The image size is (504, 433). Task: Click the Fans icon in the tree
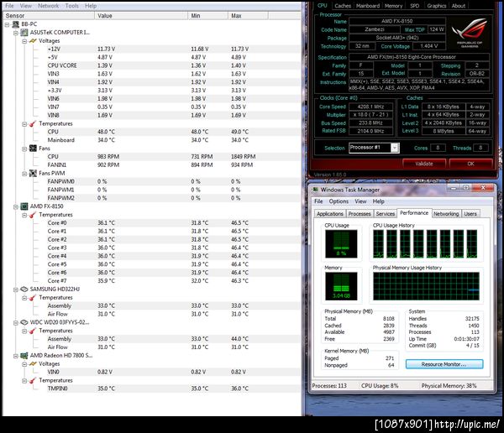[33, 149]
